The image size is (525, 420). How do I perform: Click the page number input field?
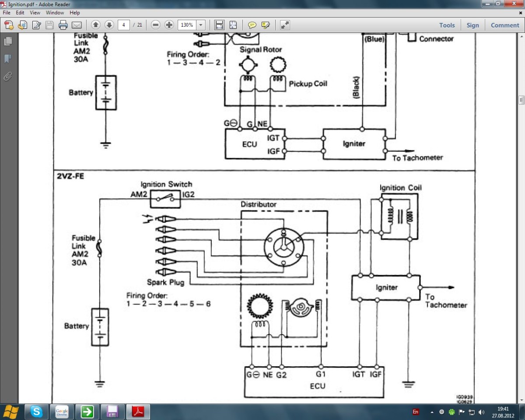point(124,25)
